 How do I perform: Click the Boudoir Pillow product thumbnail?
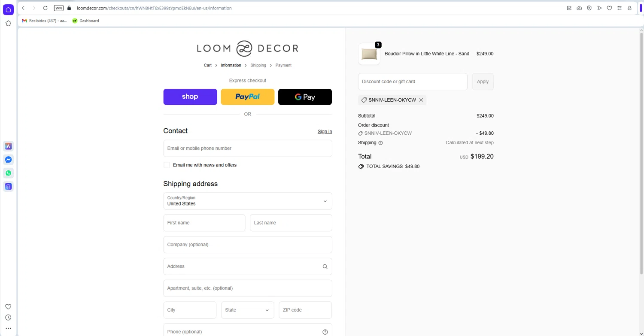click(369, 54)
